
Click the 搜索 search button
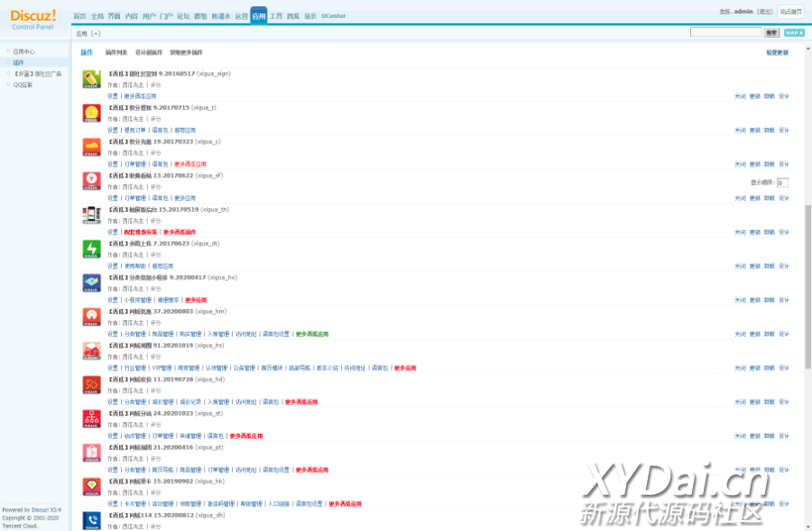click(x=771, y=32)
